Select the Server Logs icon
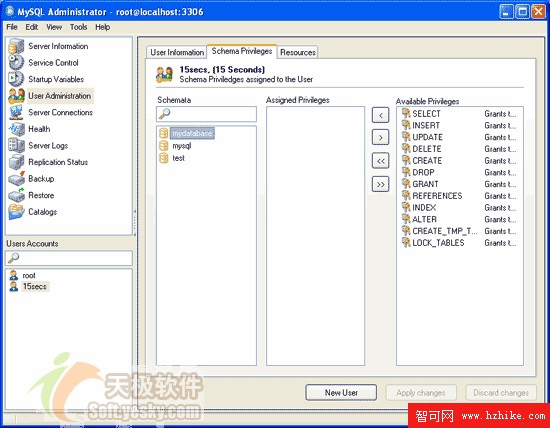The height and width of the screenshot is (428, 550). (16, 145)
